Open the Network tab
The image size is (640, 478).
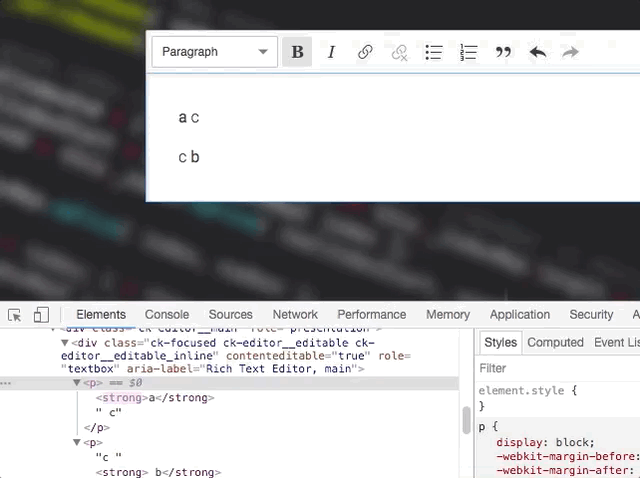(x=295, y=314)
